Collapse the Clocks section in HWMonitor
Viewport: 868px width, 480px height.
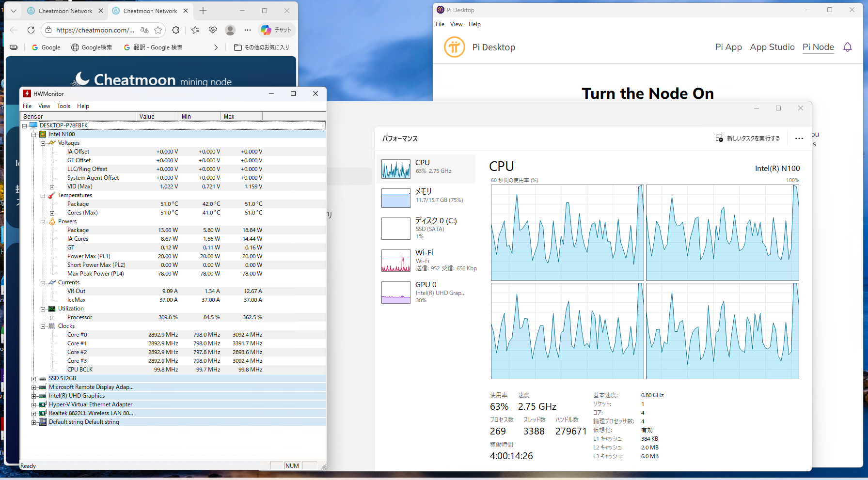[x=43, y=326]
